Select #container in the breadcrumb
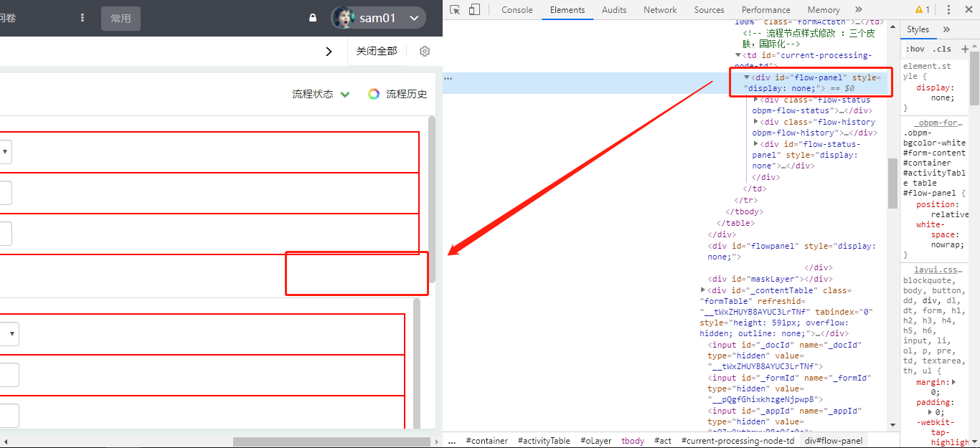 pos(486,441)
